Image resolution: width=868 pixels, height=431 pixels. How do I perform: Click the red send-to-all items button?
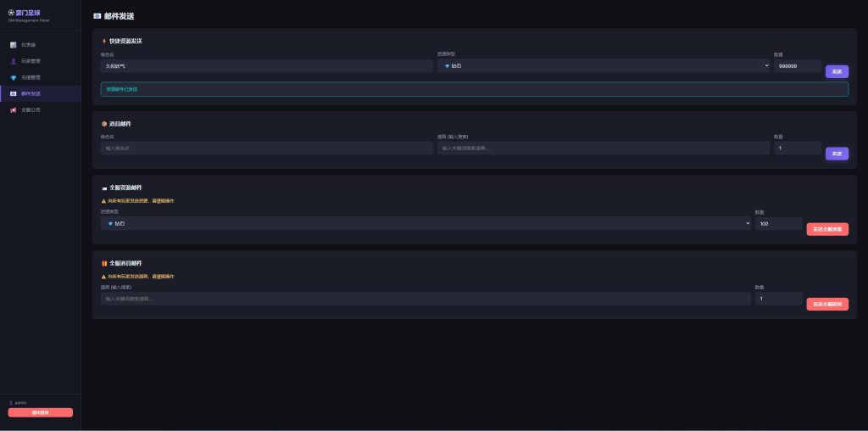[x=826, y=304]
